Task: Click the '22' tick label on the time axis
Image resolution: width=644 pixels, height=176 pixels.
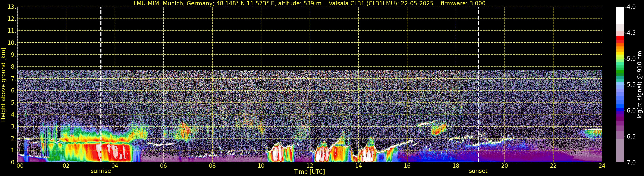Action: [x=553, y=166]
